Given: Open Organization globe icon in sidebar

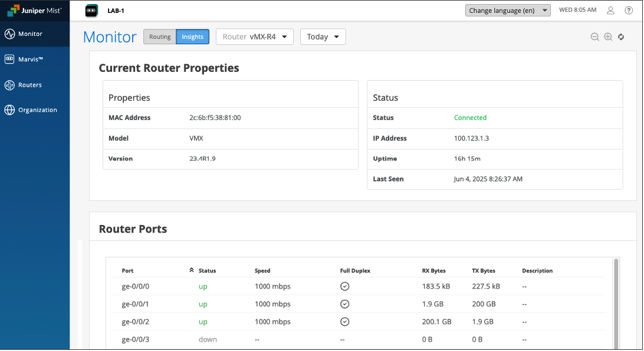Looking at the screenshot, I should pos(9,110).
